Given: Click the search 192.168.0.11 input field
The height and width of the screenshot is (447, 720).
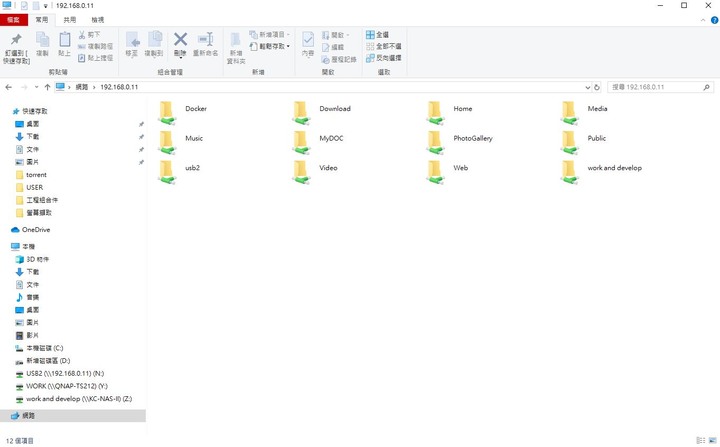Looking at the screenshot, I should pos(661,87).
